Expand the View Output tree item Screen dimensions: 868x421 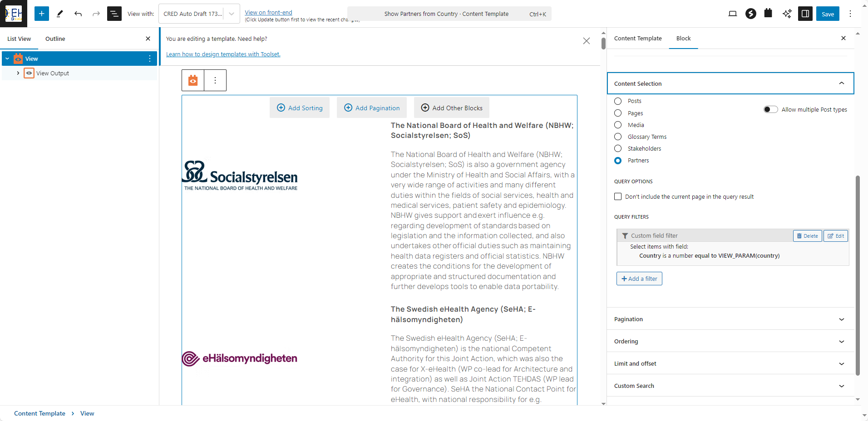18,73
